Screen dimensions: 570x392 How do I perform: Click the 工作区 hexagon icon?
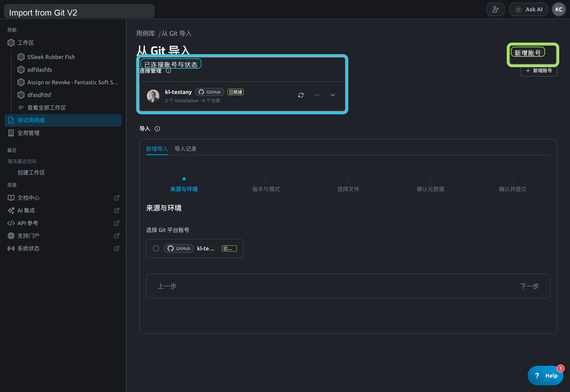tap(11, 43)
